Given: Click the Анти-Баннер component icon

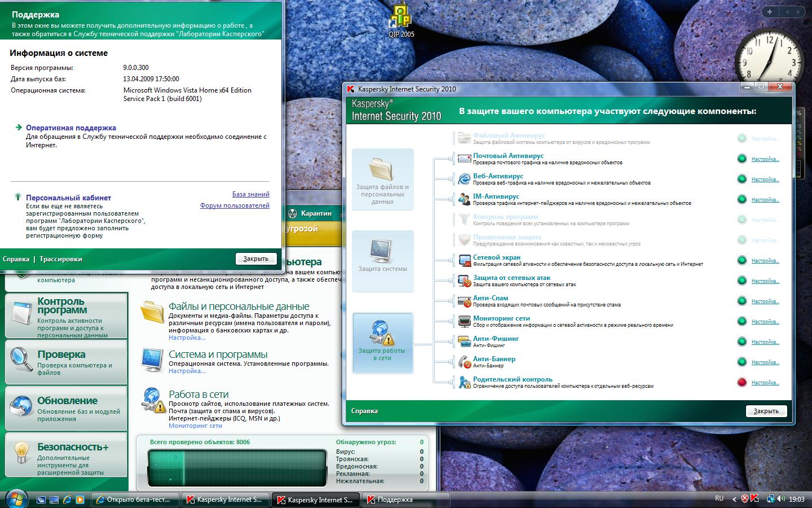Looking at the screenshot, I should pos(464,362).
